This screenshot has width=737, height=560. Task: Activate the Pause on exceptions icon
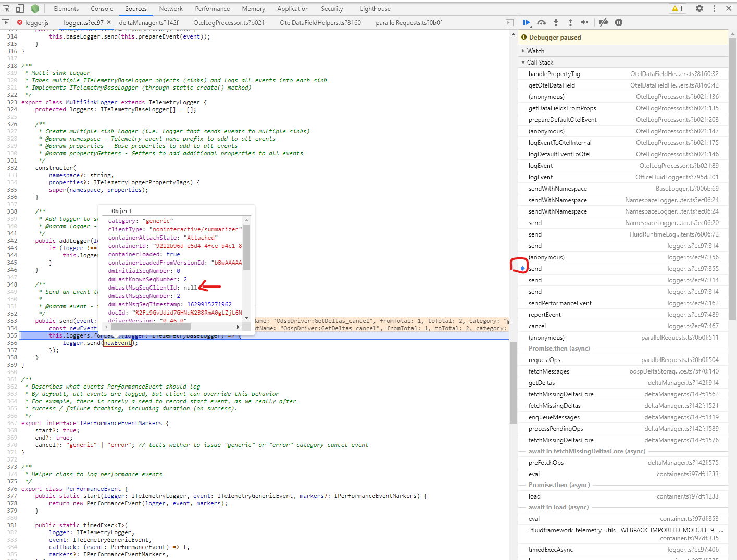pyautogui.click(x=618, y=22)
